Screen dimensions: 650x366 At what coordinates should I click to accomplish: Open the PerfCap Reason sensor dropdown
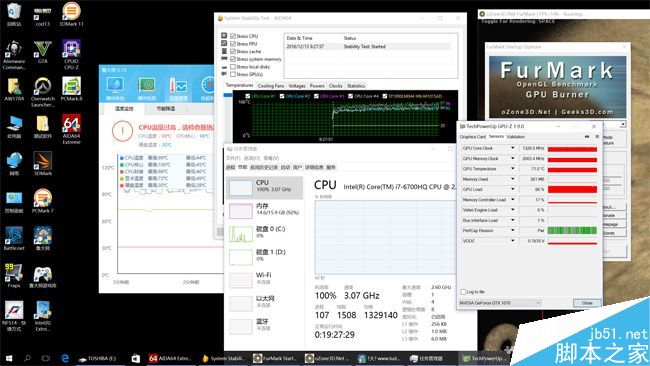(512, 230)
